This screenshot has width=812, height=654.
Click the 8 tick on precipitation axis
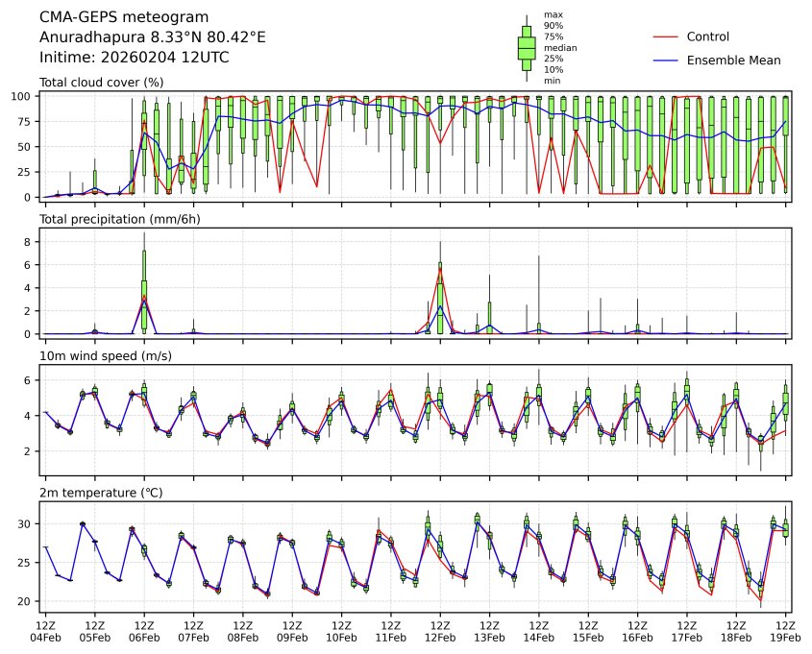[31, 242]
